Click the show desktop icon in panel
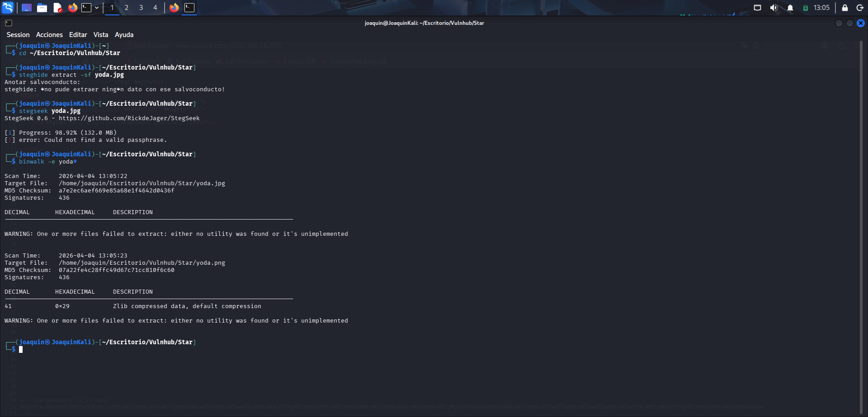The height and width of the screenshot is (417, 868). [27, 8]
